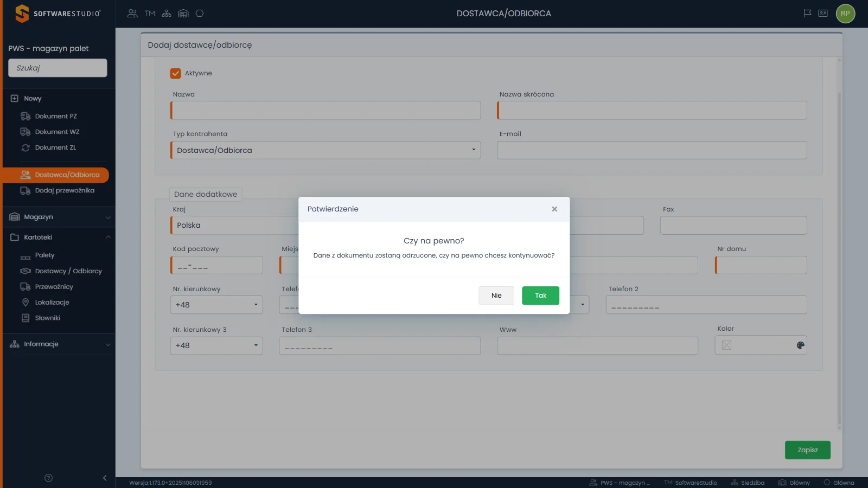
Task: Open the Typ kontrahenta dropdown
Action: click(x=325, y=150)
